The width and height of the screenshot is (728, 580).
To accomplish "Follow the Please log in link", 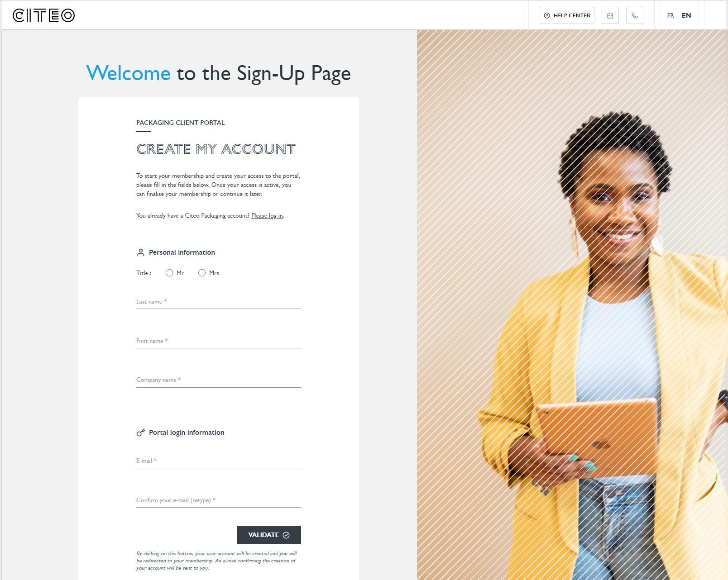I will tap(267, 216).
